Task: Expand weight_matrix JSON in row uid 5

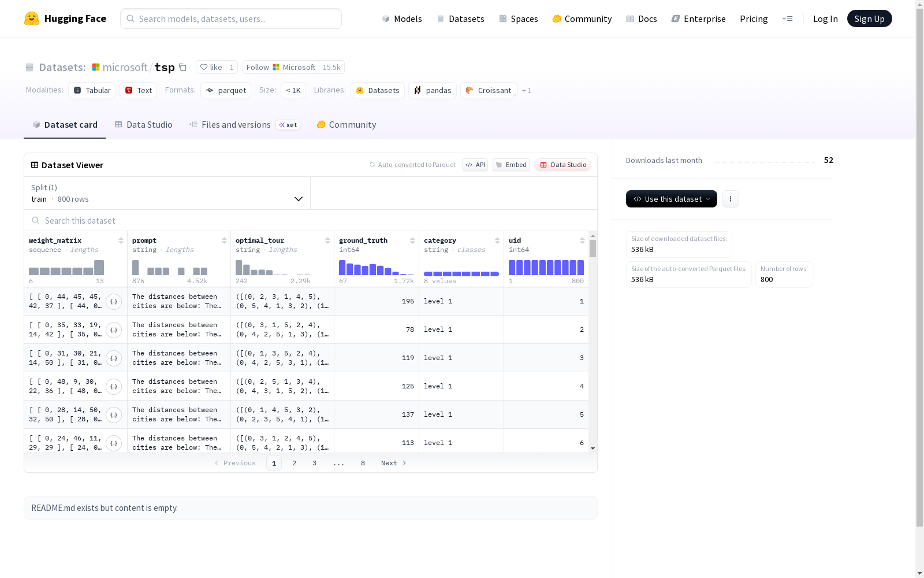Action: coord(114,415)
